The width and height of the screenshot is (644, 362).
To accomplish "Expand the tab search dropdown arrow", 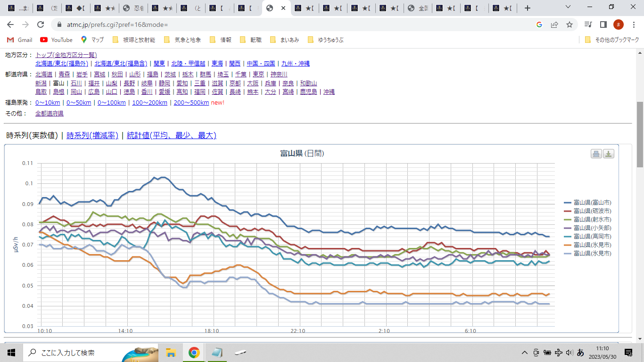I will coord(568,7).
